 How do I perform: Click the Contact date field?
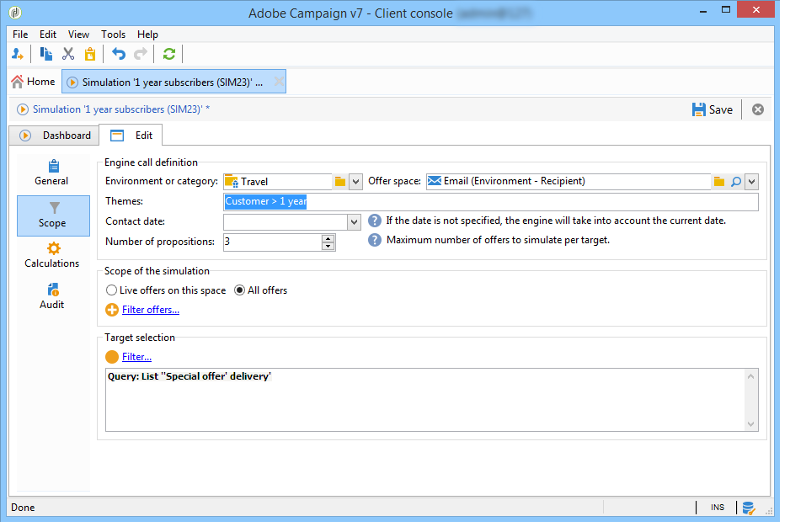286,221
